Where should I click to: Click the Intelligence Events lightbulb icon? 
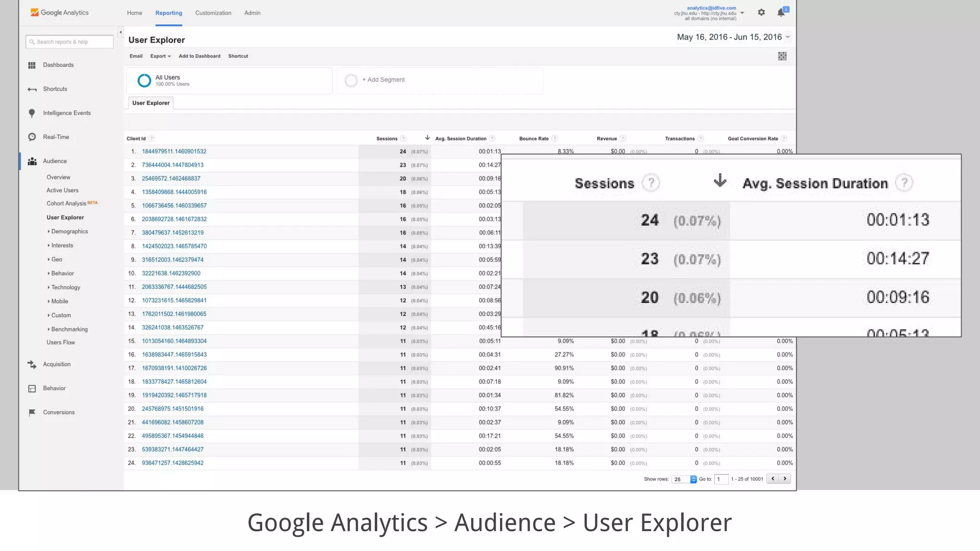click(32, 113)
